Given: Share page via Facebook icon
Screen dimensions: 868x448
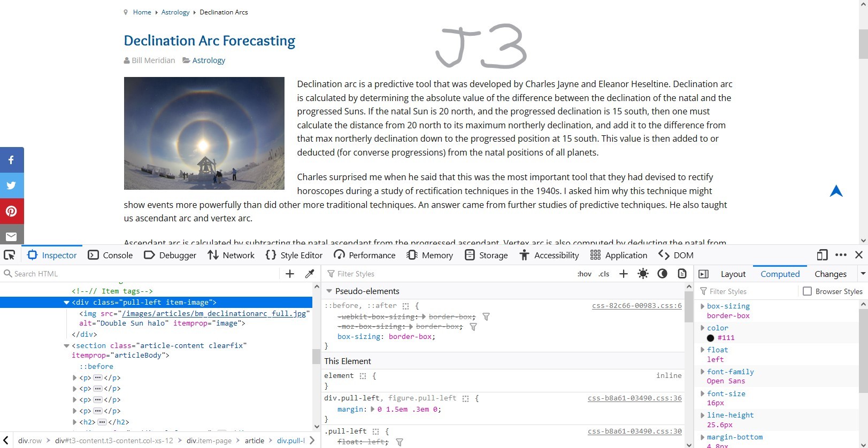Looking at the screenshot, I should tap(12, 160).
